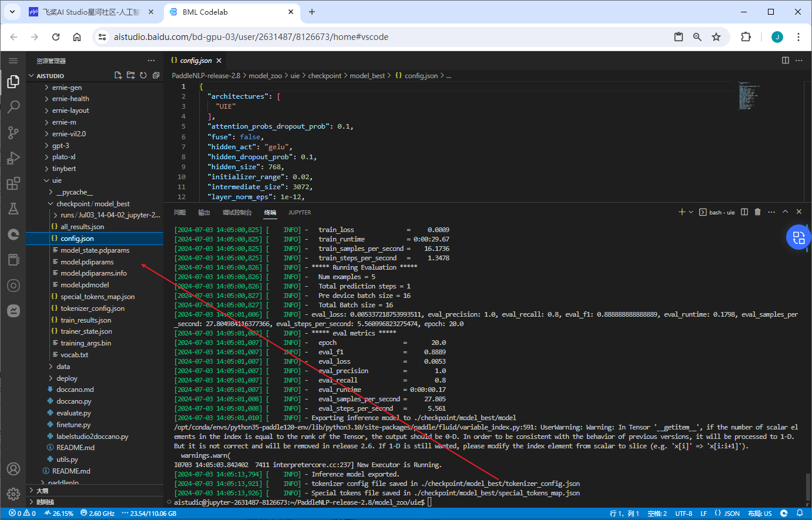
Task: Close the config.json editor tab
Action: 219,61
